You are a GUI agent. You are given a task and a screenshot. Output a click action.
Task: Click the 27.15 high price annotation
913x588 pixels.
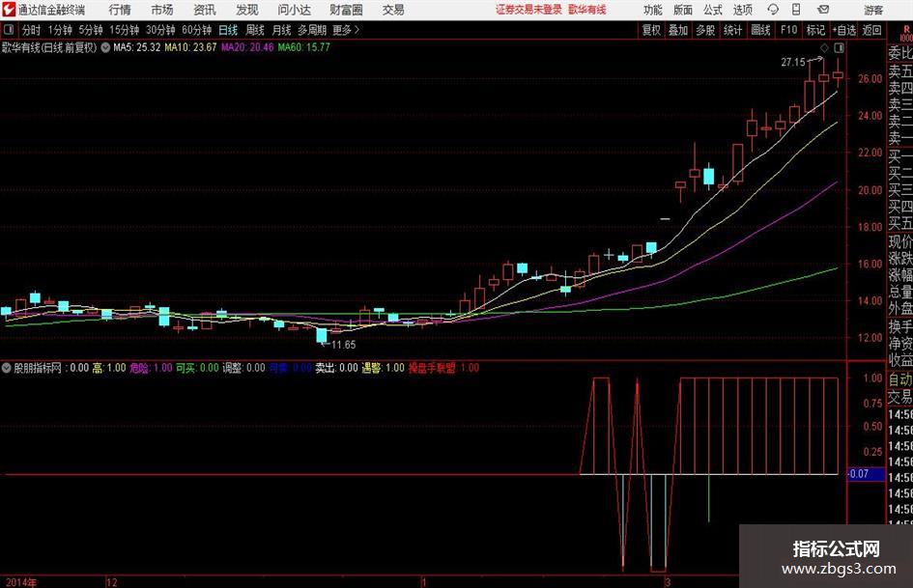pyautogui.click(x=793, y=63)
